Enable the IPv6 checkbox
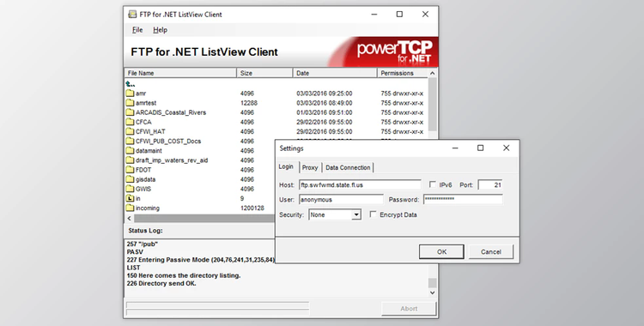This screenshot has height=326, width=644. (433, 184)
